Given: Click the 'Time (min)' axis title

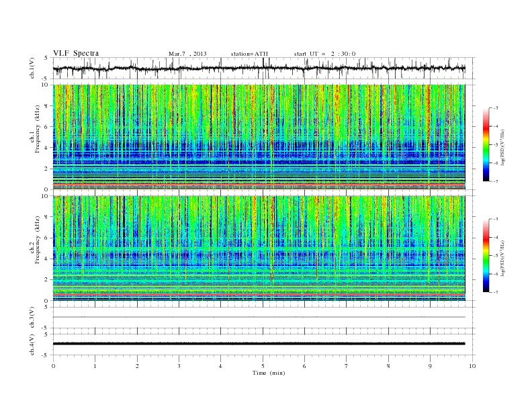Looking at the screenshot, I should point(269,373).
